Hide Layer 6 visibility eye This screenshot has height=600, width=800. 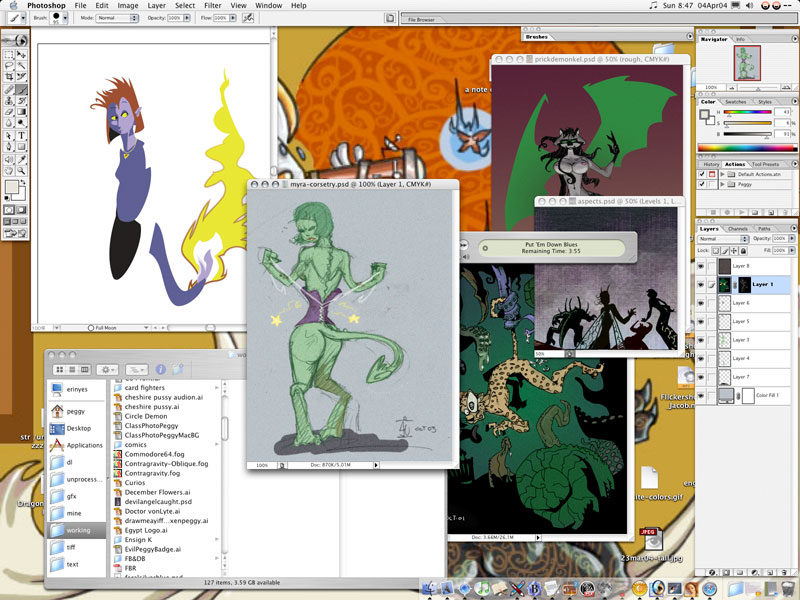[x=701, y=303]
